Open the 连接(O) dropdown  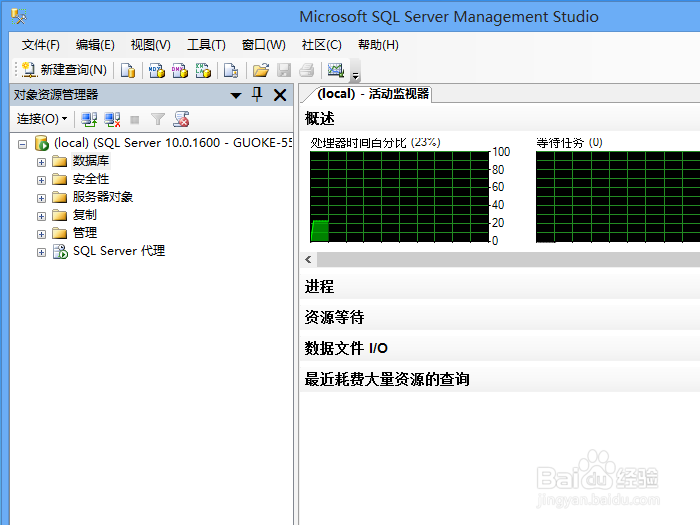click(42, 119)
